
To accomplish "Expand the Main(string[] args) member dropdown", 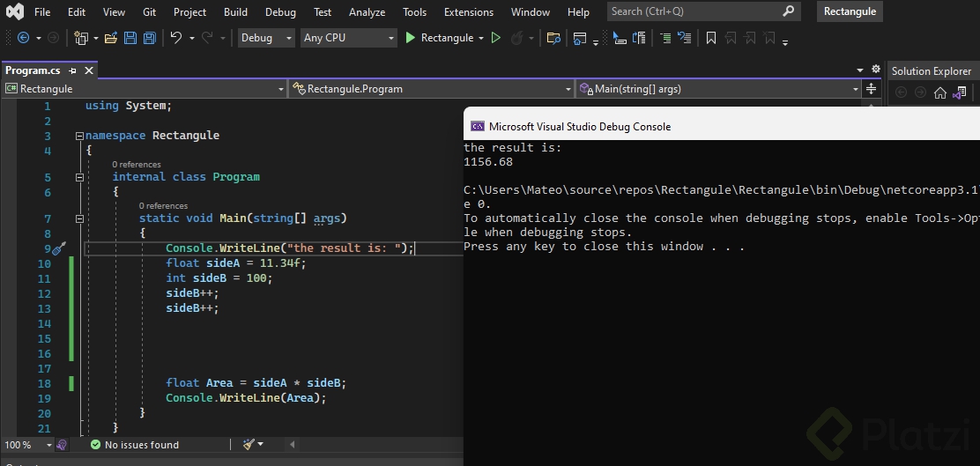I will pos(855,89).
